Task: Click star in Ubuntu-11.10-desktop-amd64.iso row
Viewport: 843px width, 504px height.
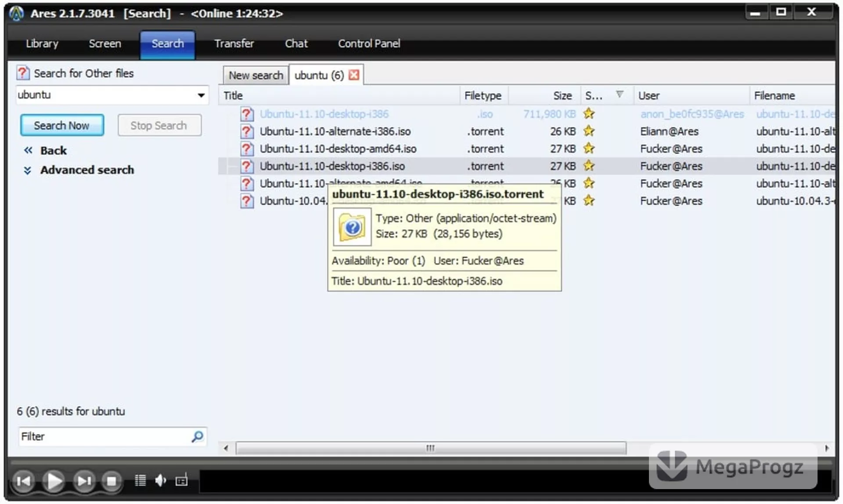Action: (x=589, y=148)
